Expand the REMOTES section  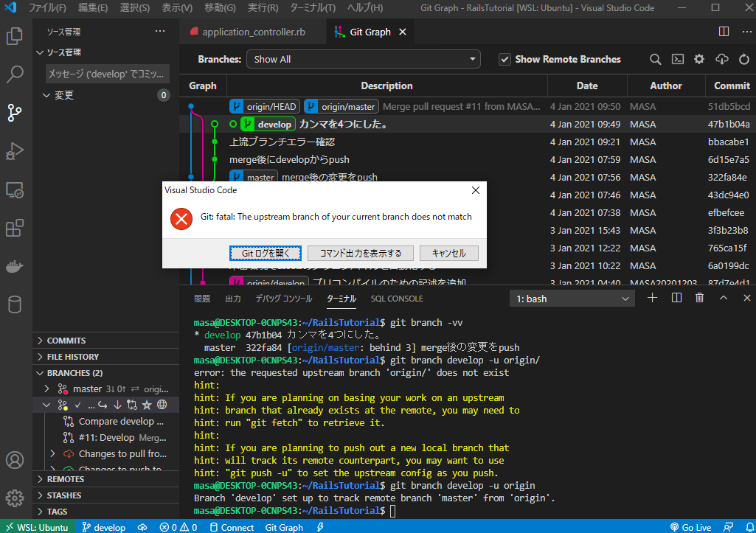(x=106, y=479)
